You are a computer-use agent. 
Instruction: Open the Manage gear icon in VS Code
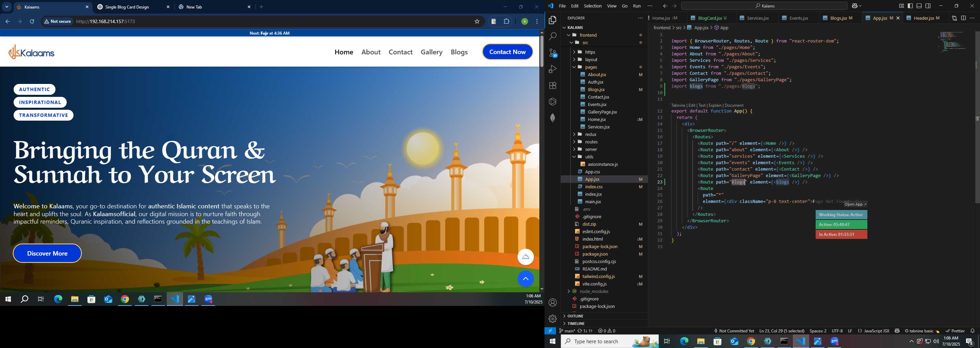[553, 319]
